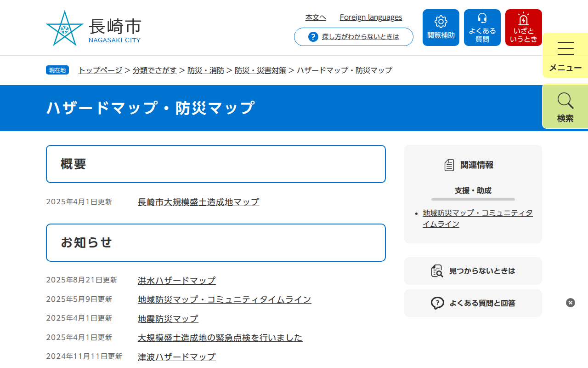Go to 防災・災害対策 breadcrumb link
The width and height of the screenshot is (588, 368).
coord(260,70)
